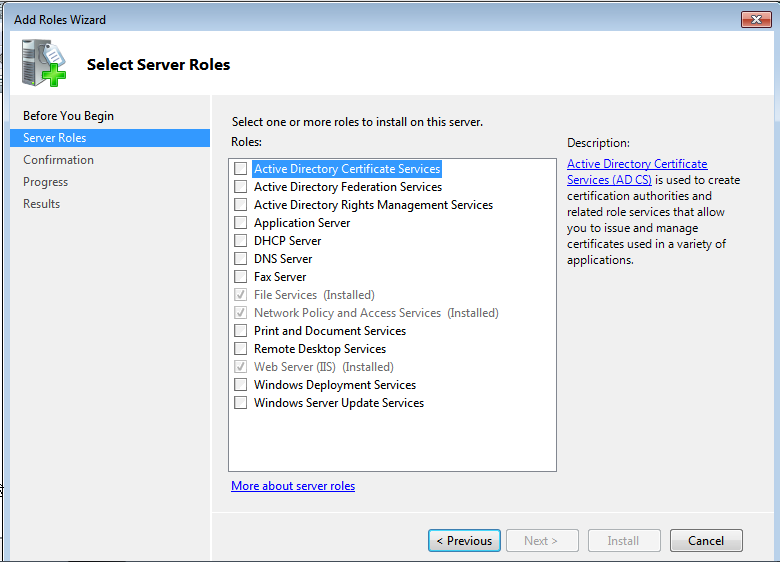The width and height of the screenshot is (780, 562).
Task: Click the File Services installed checkbox
Action: pyautogui.click(x=241, y=294)
